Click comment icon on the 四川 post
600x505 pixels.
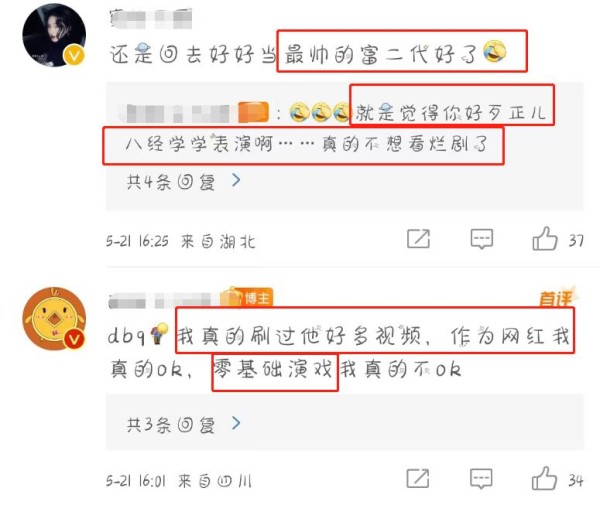(481, 478)
